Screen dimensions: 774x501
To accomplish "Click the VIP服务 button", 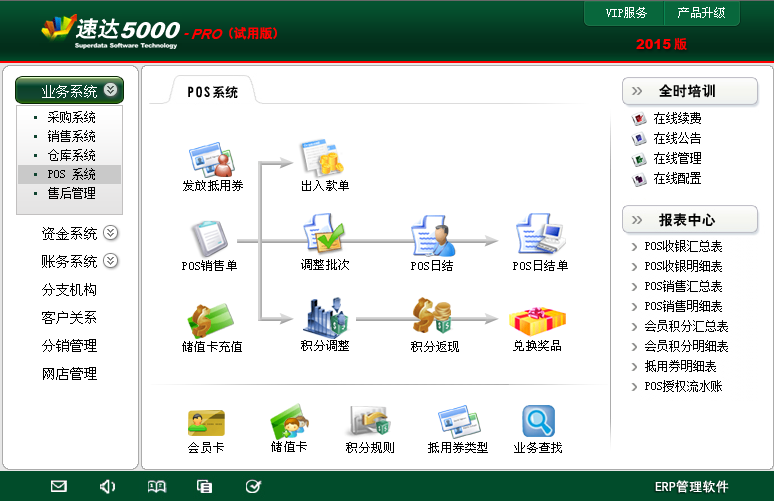I will tap(625, 13).
